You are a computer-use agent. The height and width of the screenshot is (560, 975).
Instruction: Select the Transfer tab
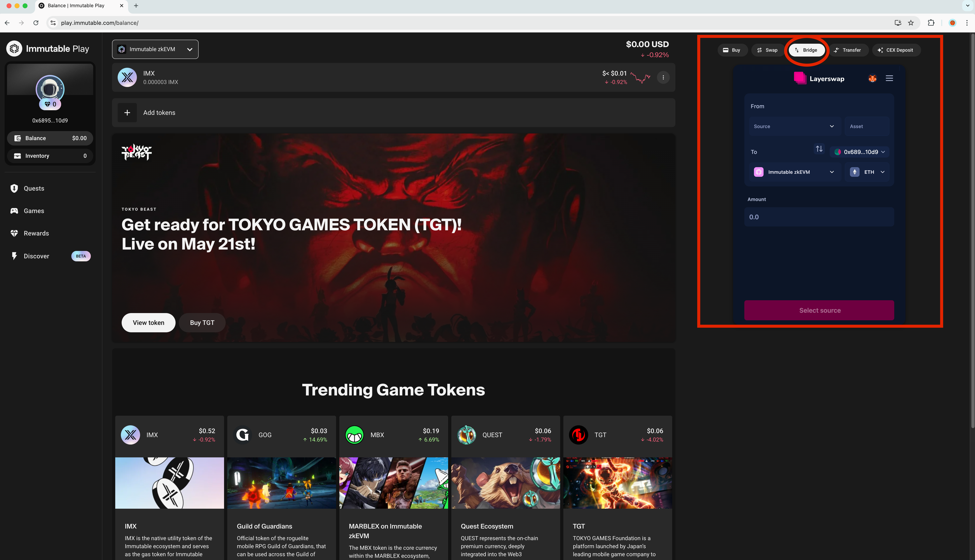(x=848, y=50)
